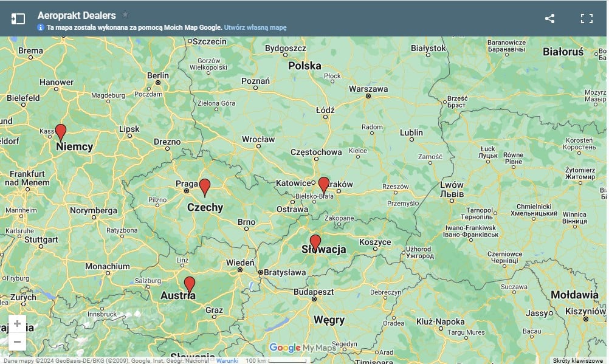
Task: Click the Warszawa city label
Action: [368, 89]
